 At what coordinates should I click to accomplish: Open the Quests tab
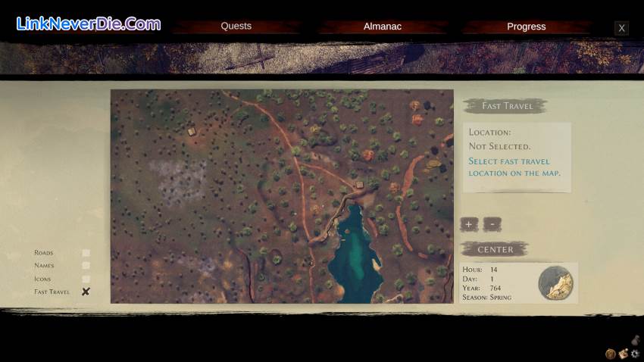point(236,27)
